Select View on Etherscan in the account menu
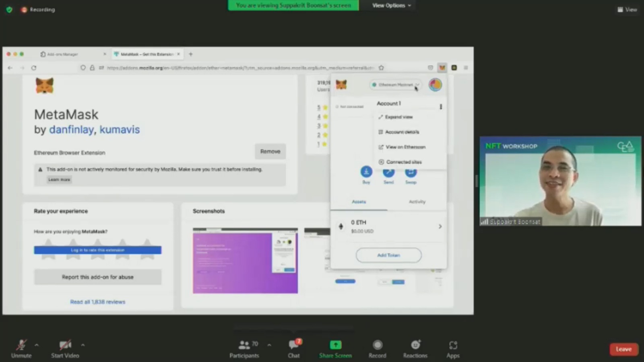This screenshot has height=362, width=644. [x=402, y=147]
